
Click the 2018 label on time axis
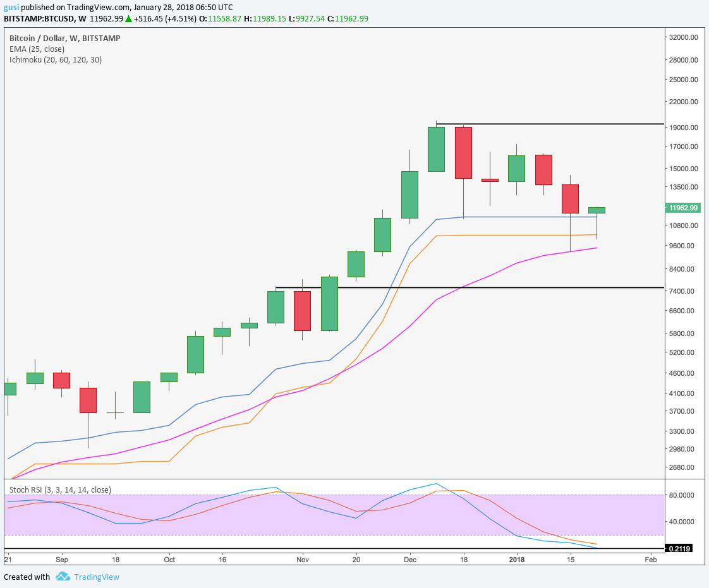point(517,560)
